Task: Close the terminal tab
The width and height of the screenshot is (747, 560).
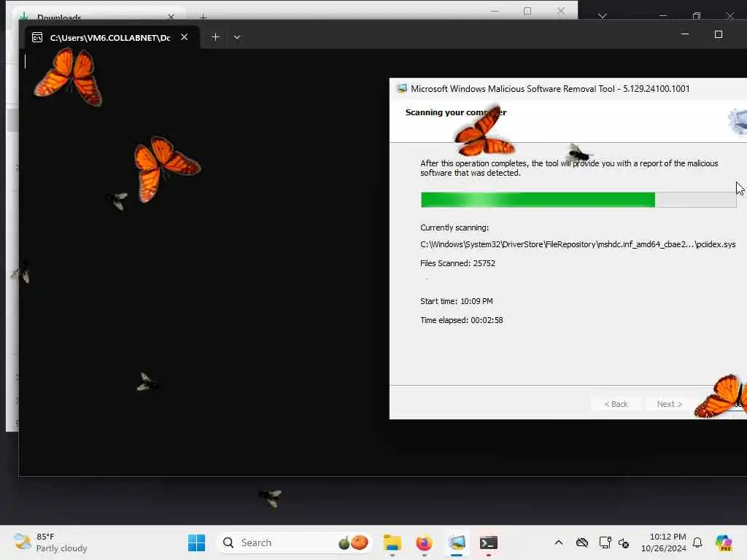Action: (185, 37)
